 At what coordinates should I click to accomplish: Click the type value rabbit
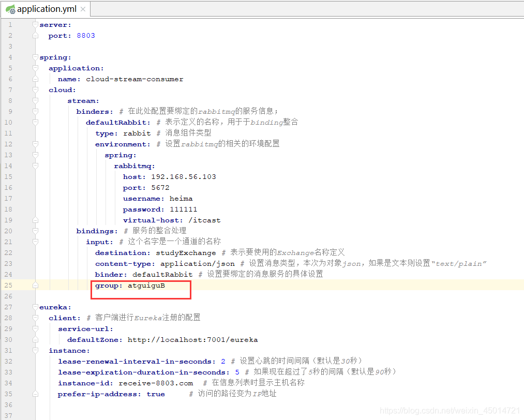(137, 133)
